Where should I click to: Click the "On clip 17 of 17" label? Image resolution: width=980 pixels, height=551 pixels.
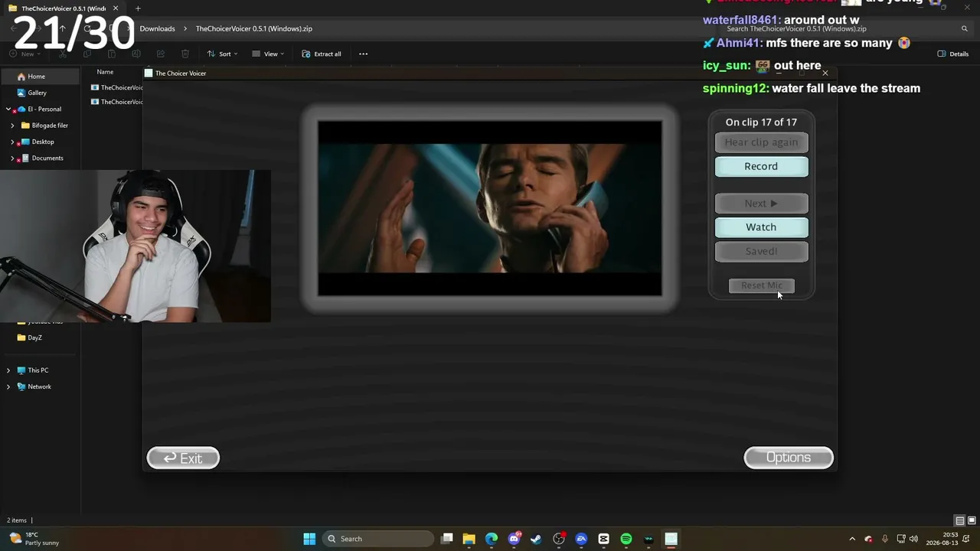(761, 122)
